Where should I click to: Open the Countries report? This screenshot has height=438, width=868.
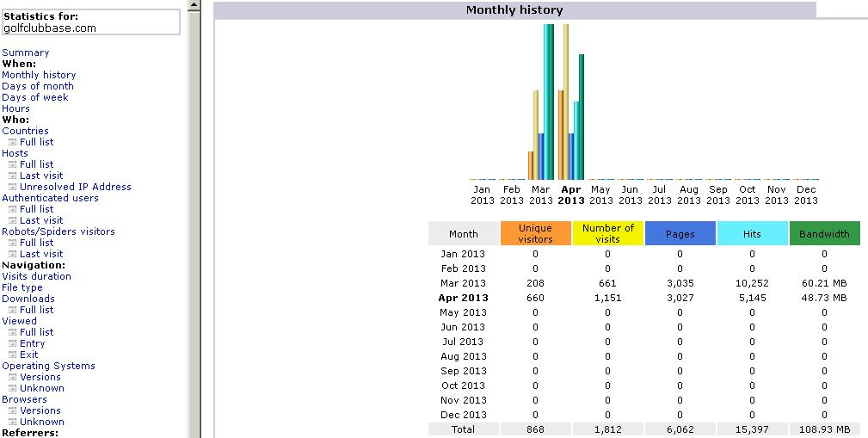(25, 131)
